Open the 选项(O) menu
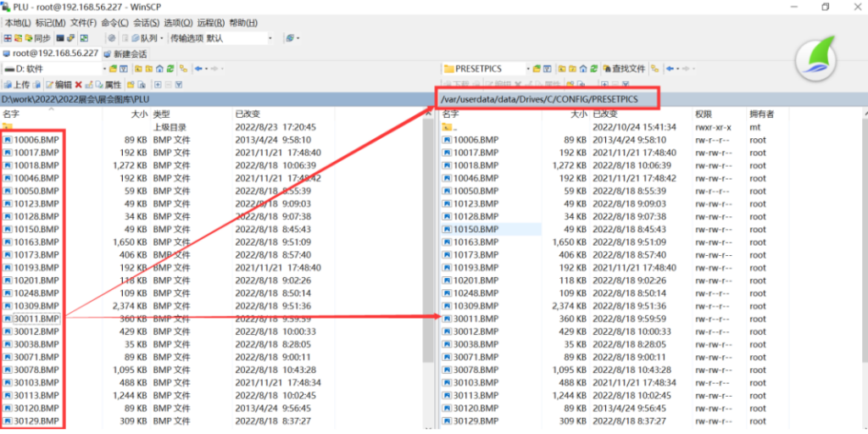Image resolution: width=868 pixels, height=434 pixels. click(x=178, y=23)
